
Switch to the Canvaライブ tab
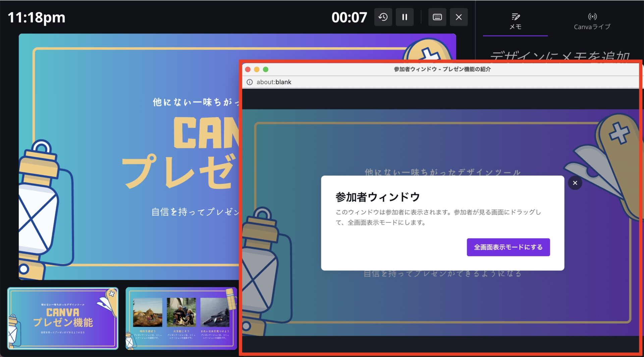pyautogui.click(x=592, y=21)
